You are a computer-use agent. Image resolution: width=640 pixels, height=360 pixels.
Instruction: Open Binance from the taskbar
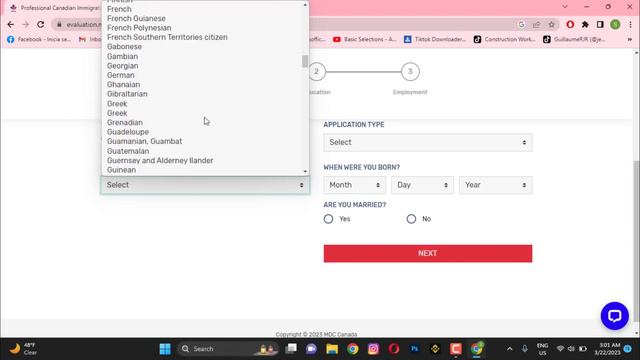click(435, 349)
